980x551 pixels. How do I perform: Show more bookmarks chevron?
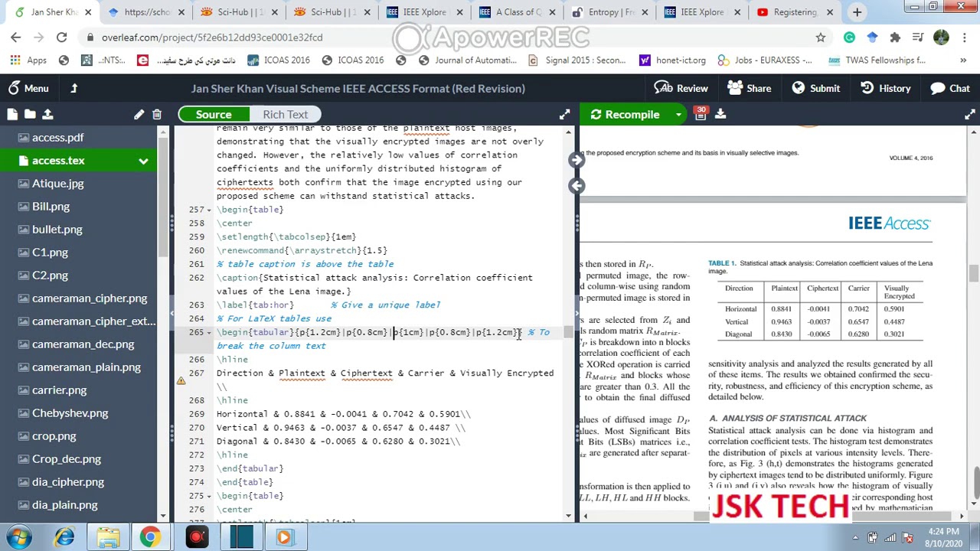(963, 60)
